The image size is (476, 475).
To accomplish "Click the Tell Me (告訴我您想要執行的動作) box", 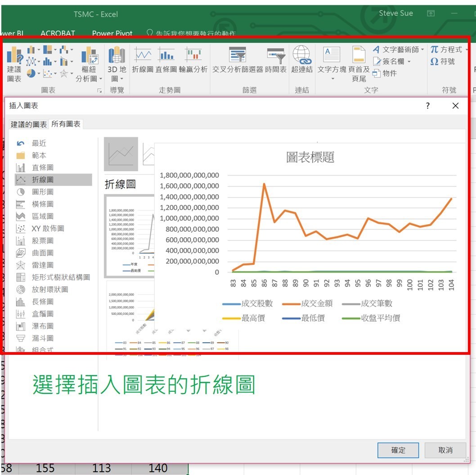I will [x=191, y=33].
